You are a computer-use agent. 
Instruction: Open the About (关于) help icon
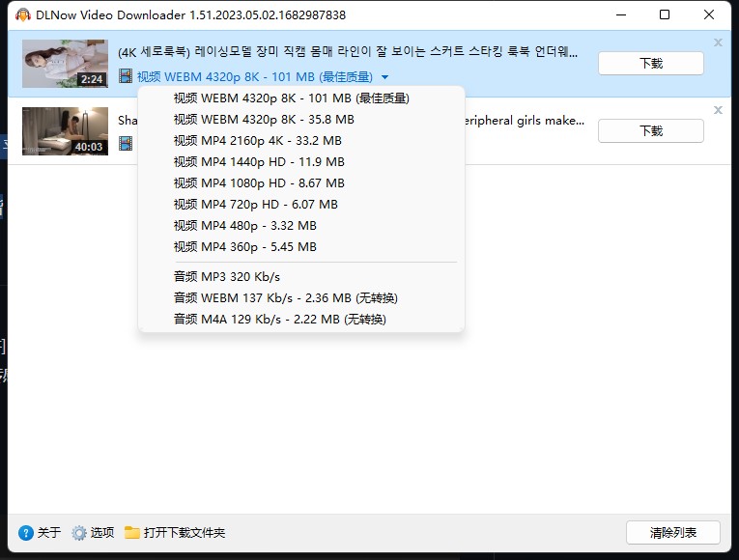click(x=26, y=533)
